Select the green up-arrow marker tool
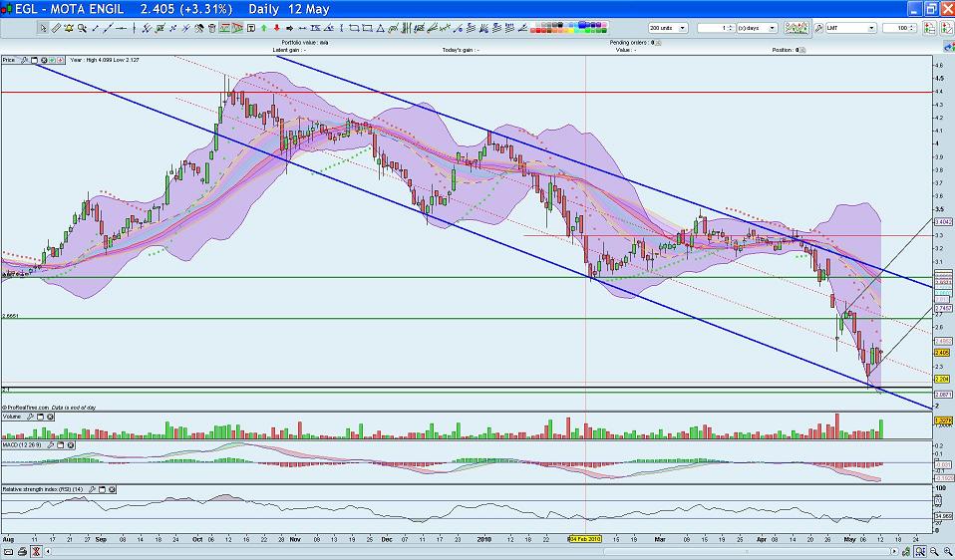Viewport: 955px width, 560px height. (x=264, y=28)
